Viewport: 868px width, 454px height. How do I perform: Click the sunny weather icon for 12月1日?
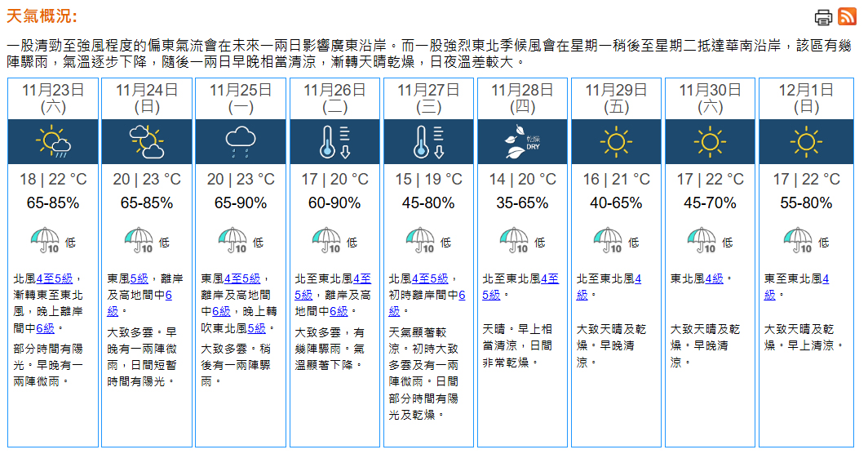pos(805,142)
